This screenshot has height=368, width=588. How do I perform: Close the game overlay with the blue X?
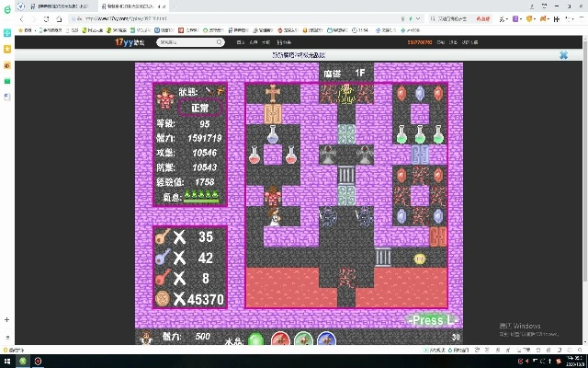[x=564, y=55]
